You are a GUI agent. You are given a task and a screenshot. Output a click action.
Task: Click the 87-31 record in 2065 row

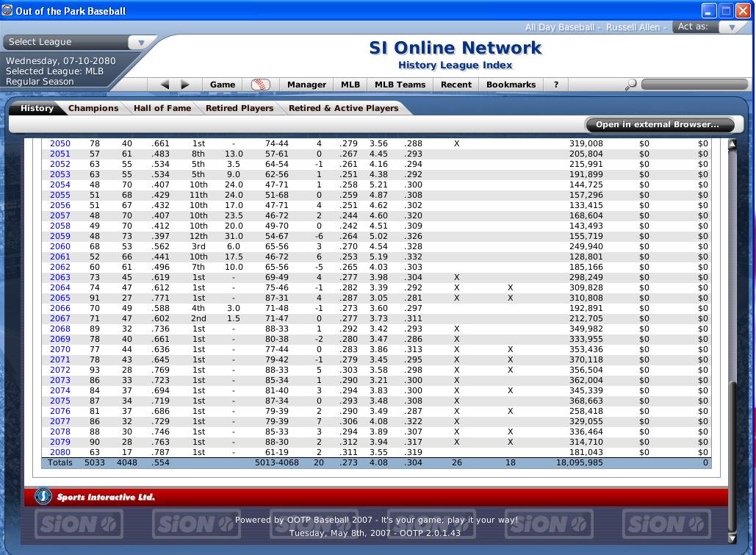point(277,298)
